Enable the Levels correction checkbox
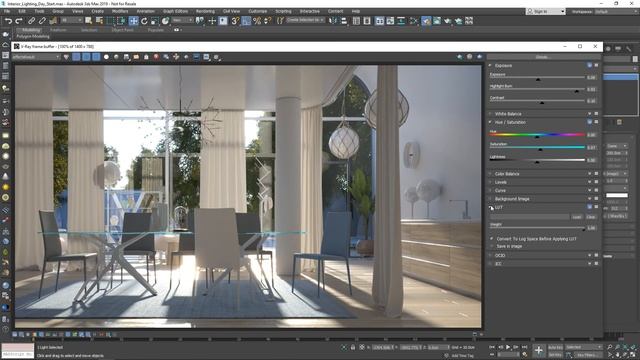The image size is (640, 360). (491, 182)
